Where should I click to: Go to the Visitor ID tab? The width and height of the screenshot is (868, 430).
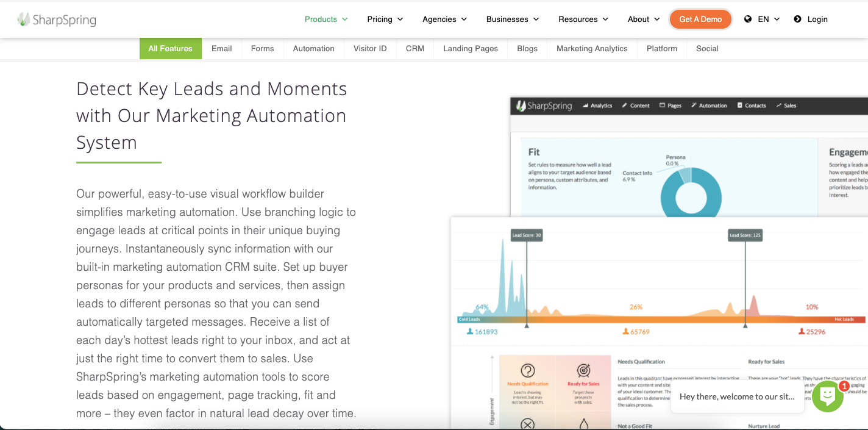(370, 49)
